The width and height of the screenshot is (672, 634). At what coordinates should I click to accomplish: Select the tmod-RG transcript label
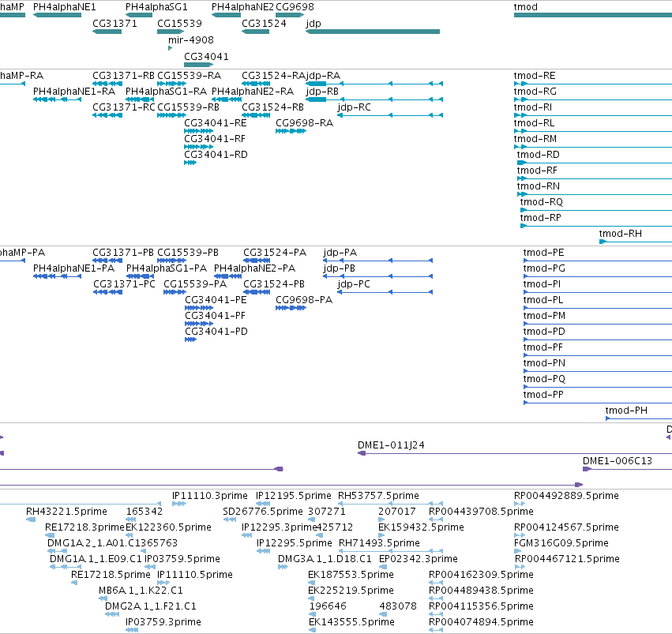click(x=535, y=92)
